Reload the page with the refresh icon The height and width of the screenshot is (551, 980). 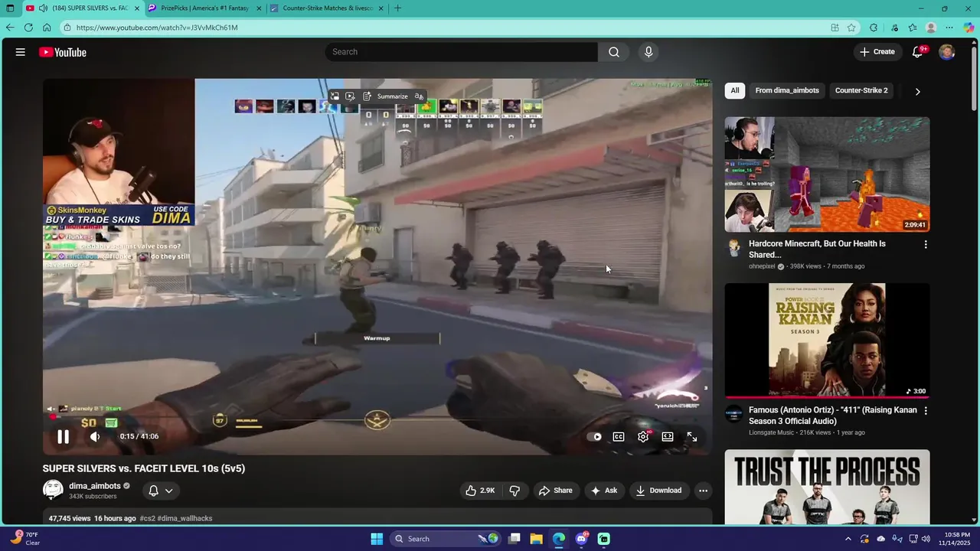pos(28,28)
